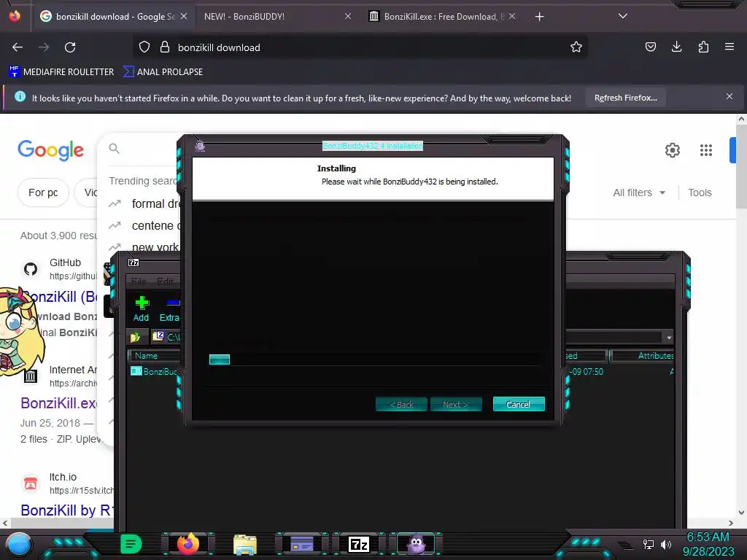Click the GitHub result site icon
Image resolution: width=747 pixels, height=560 pixels.
click(x=31, y=269)
